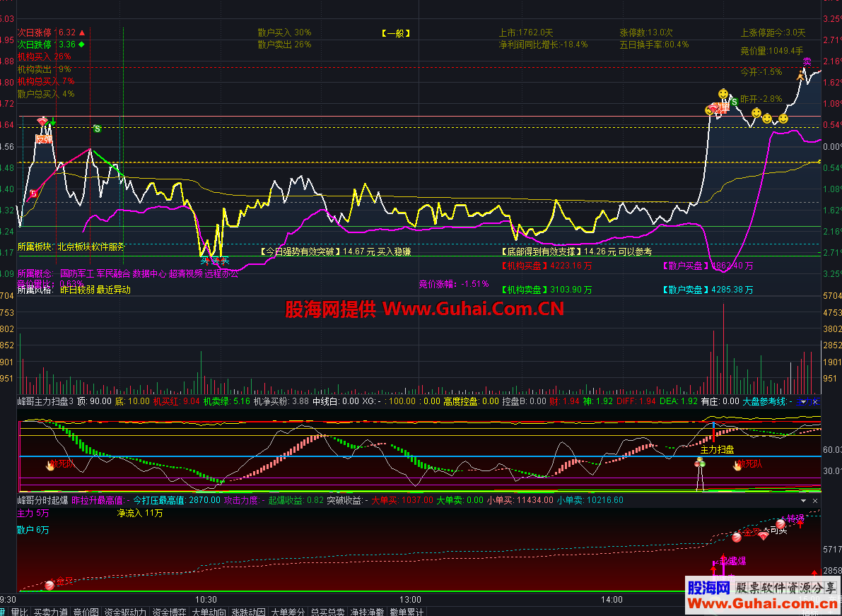This screenshot has width=842, height=616.
Task: Click the red diamond icon above 反弹 marker
Action: 42,122
